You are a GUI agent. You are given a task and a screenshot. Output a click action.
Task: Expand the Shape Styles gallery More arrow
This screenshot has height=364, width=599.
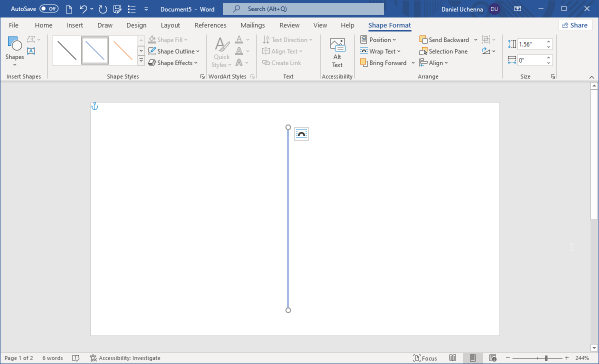[141, 61]
